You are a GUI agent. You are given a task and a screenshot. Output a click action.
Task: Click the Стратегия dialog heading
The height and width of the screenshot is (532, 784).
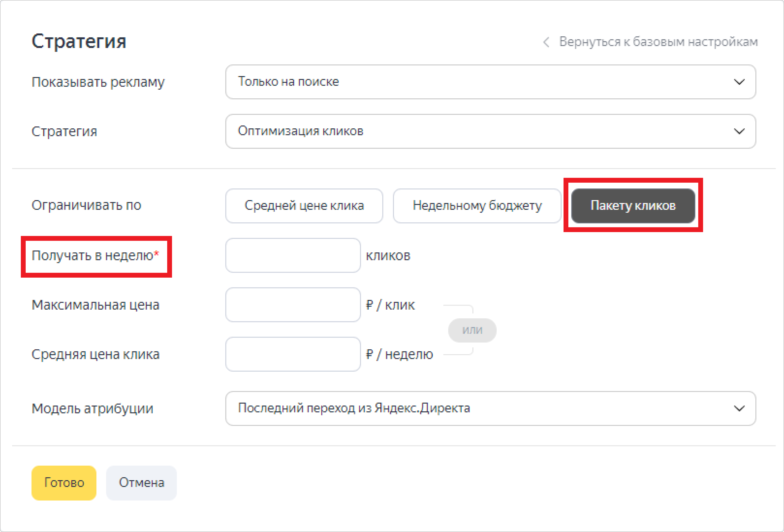pyautogui.click(x=78, y=41)
